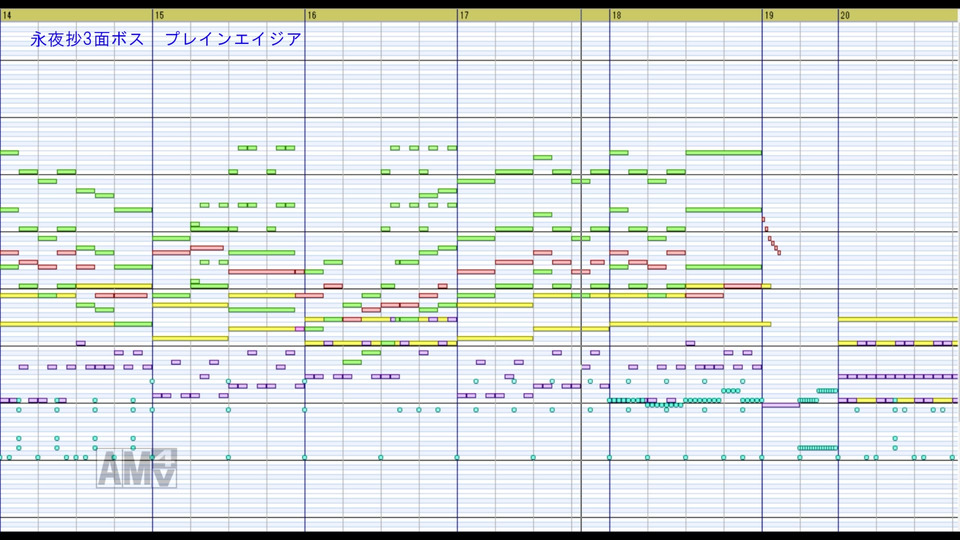Click the descending red note run in measure 19
This screenshot has height=540, width=960.
(x=771, y=236)
